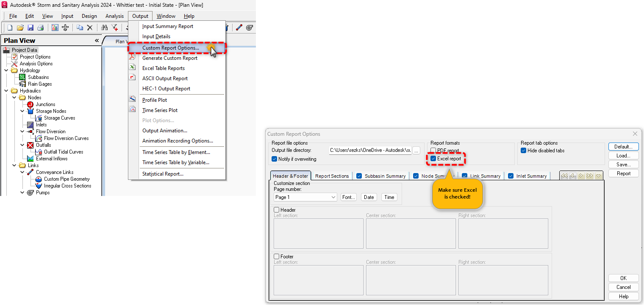This screenshot has height=305, width=644.
Task: Click the binoculars Find icon on the toolbar
Action: coord(104,27)
